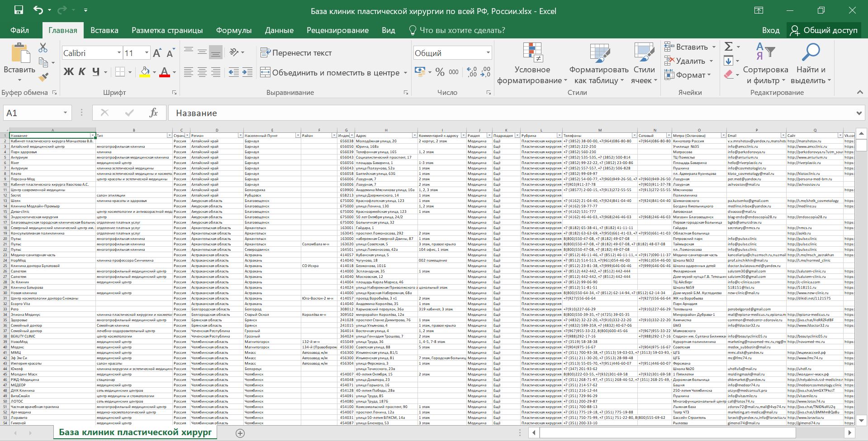Screen dimensions: 868x441
Task: Open the Данные ribbon tab
Action: [279, 30]
